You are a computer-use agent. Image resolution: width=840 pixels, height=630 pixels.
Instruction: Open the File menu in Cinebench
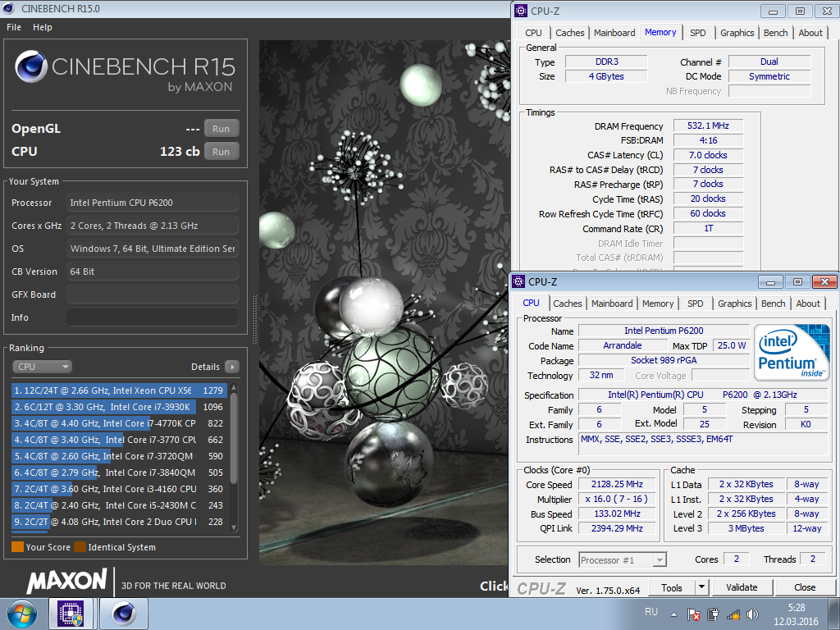(x=14, y=27)
